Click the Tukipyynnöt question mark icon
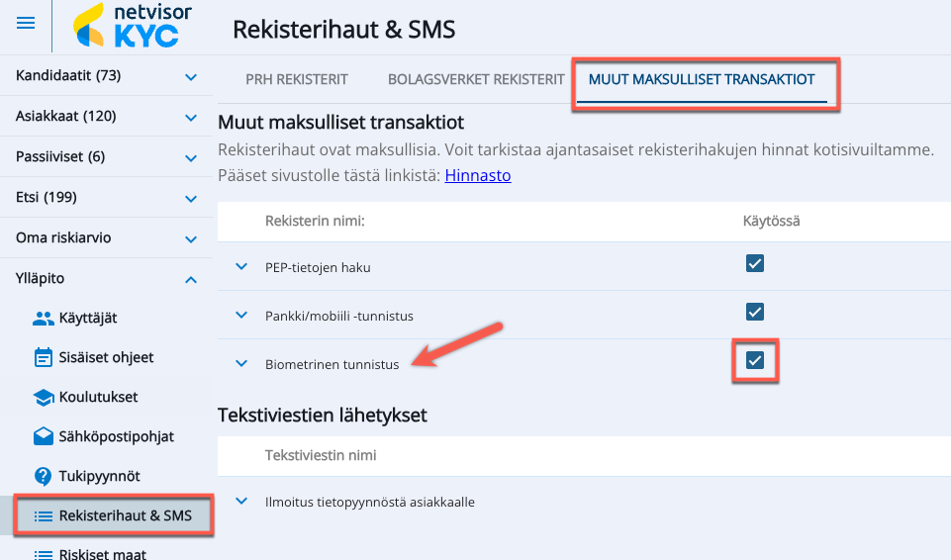 coord(43,476)
